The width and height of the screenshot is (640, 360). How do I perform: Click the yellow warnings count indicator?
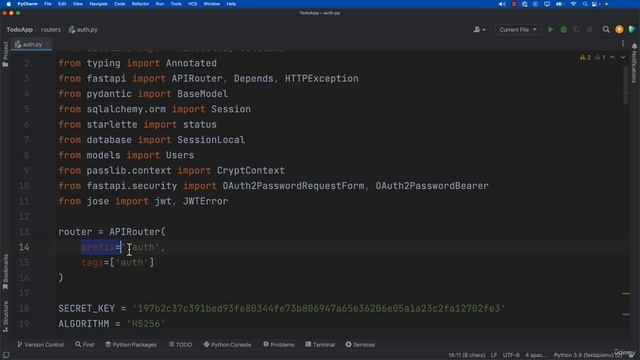[585, 58]
